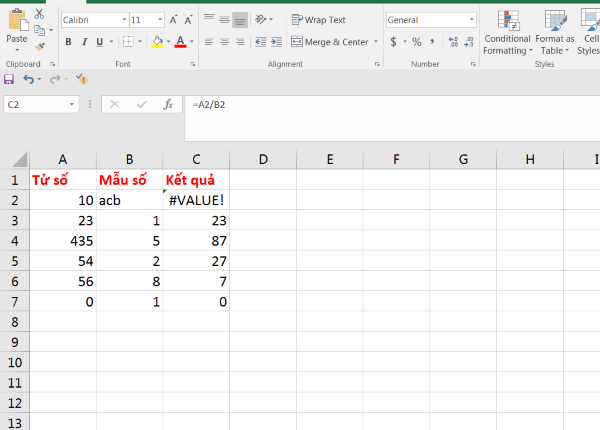
Task: Activate the Format Painter brush
Action: point(39,46)
